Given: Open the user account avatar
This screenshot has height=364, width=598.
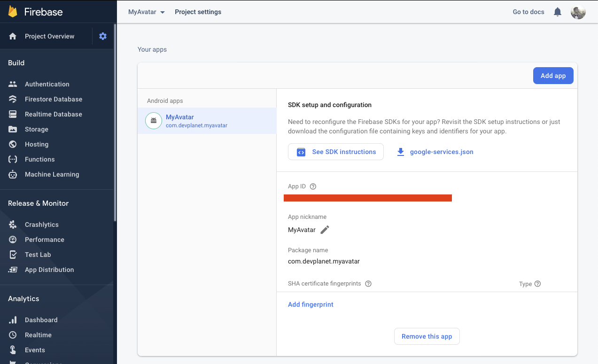Looking at the screenshot, I should [x=578, y=12].
